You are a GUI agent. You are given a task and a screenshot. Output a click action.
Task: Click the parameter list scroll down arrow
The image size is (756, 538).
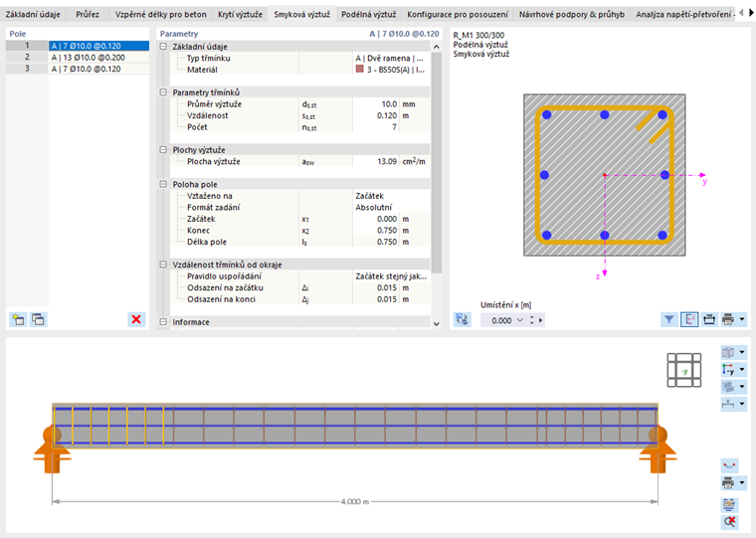pos(437,324)
